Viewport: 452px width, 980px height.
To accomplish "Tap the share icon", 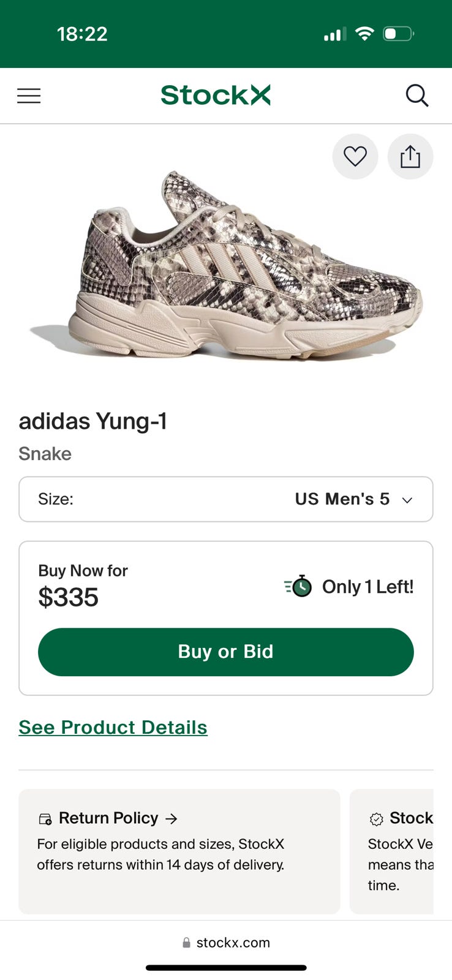I will click(x=410, y=157).
